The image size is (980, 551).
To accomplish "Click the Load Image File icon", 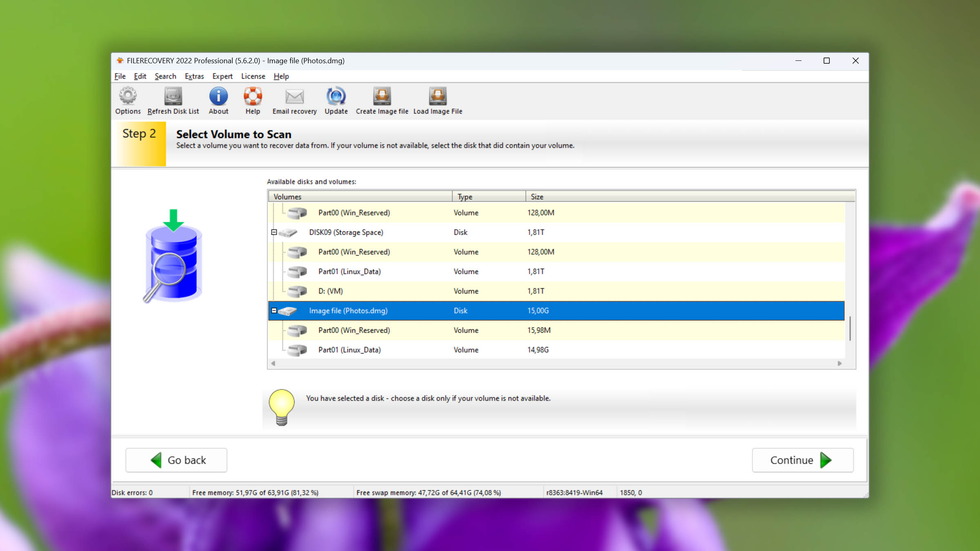I will [x=437, y=97].
